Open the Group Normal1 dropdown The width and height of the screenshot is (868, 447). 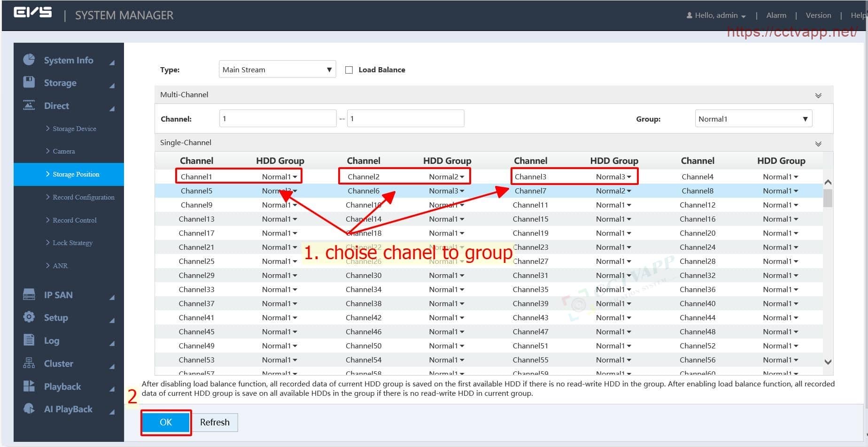pyautogui.click(x=753, y=119)
